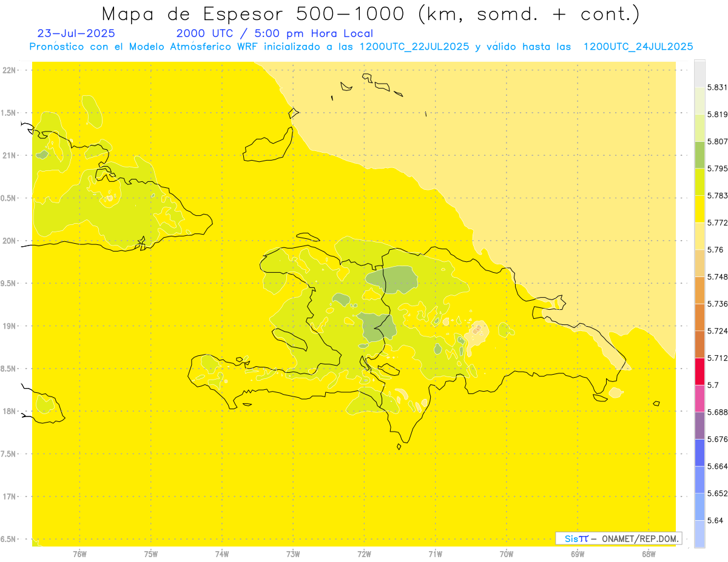Click the light gray swatch atop the color bar
Image resolution: width=728 pixels, height=562 pixels.
(x=699, y=73)
